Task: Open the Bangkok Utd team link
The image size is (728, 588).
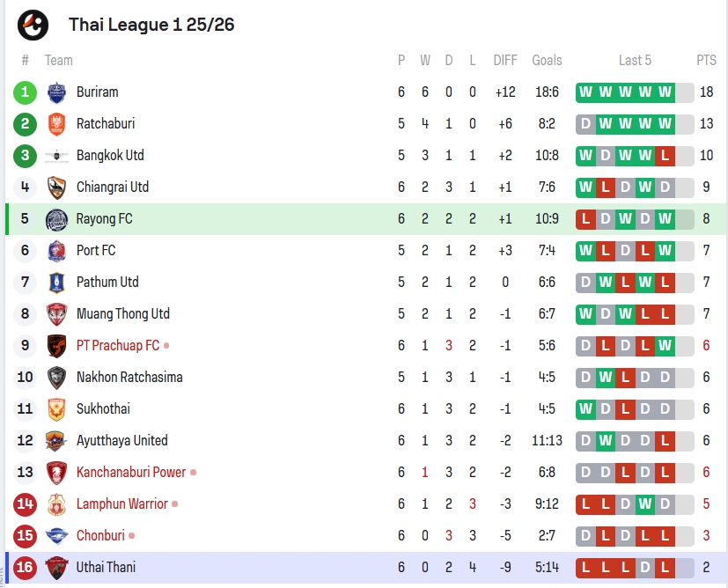Action: 110,156
